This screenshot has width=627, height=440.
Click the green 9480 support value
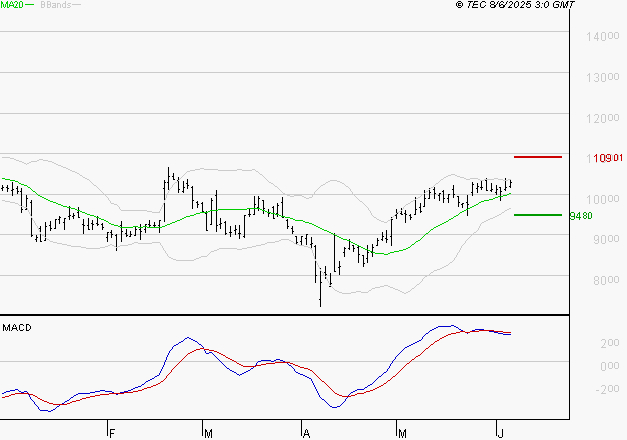(581, 216)
